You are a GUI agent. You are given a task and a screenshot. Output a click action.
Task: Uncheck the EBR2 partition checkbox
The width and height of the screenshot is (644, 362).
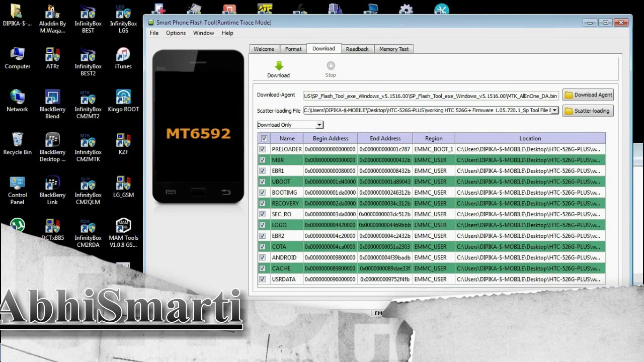pos(262,236)
